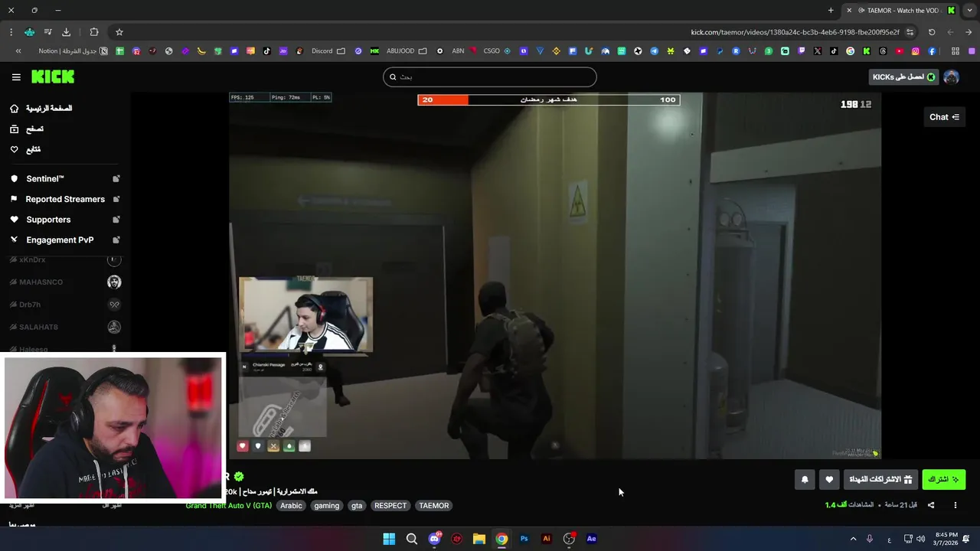Select xKnDrx channel in sidebar
The height and width of the screenshot is (551, 980).
(64, 260)
